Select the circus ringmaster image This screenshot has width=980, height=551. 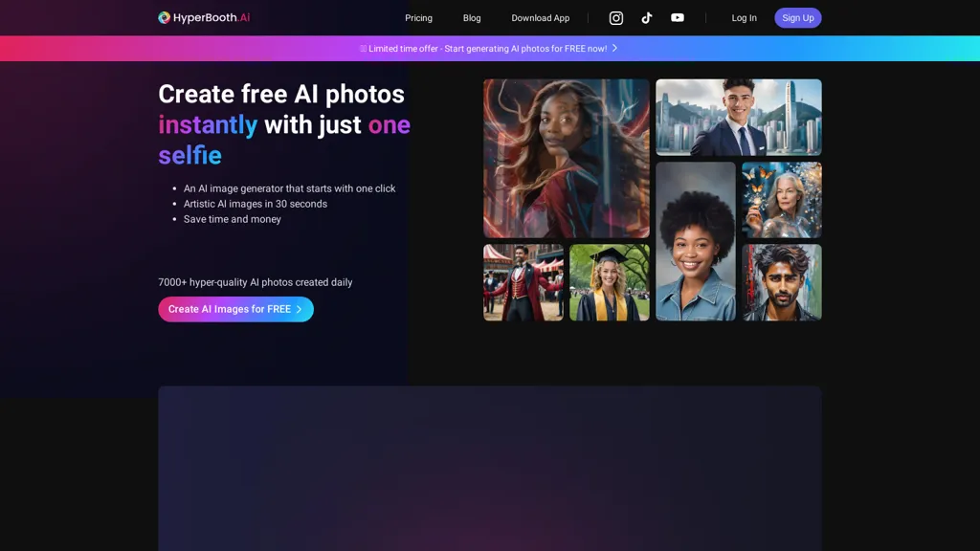tap(523, 282)
